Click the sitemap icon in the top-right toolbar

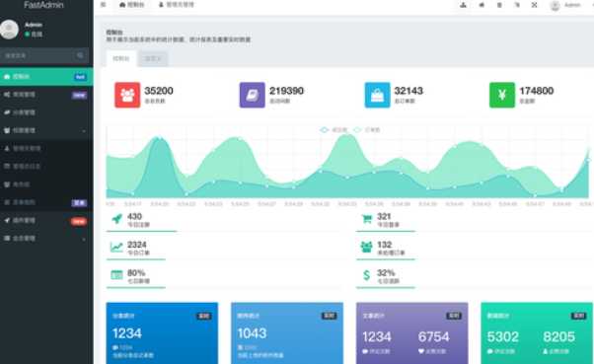(x=464, y=5)
